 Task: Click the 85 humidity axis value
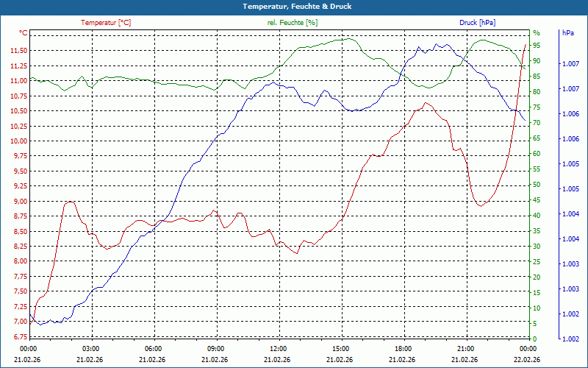537,77
